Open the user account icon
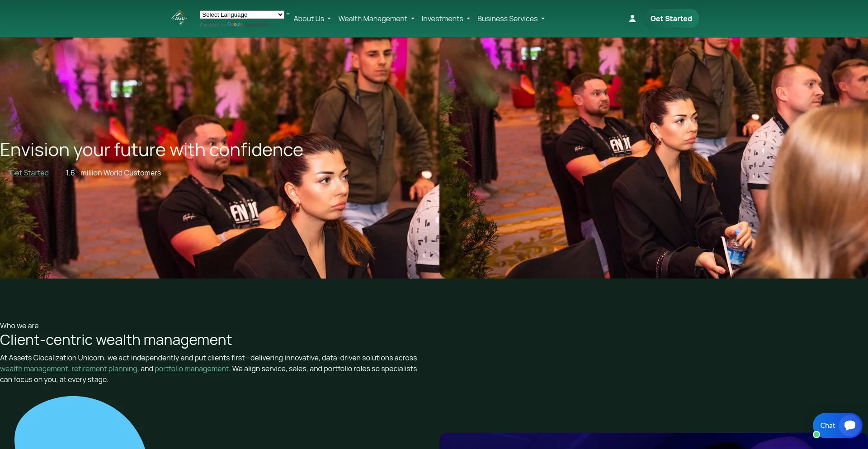 point(632,19)
